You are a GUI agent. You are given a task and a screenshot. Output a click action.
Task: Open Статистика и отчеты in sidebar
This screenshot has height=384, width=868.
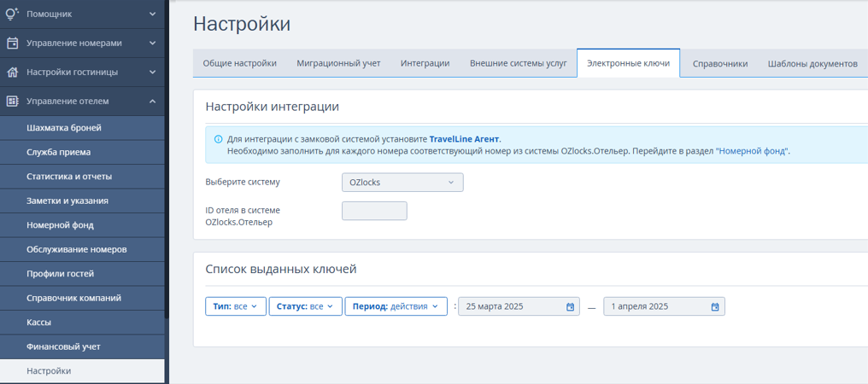click(x=83, y=177)
